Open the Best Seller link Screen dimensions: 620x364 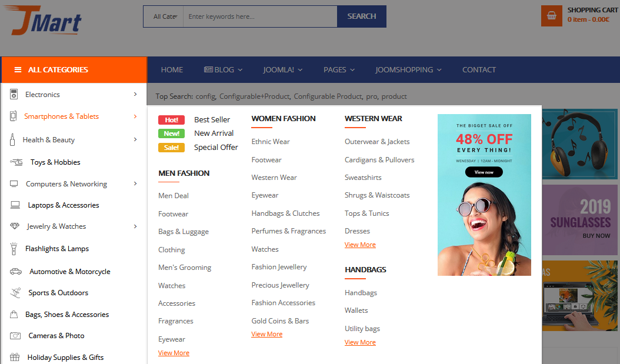[212, 120]
